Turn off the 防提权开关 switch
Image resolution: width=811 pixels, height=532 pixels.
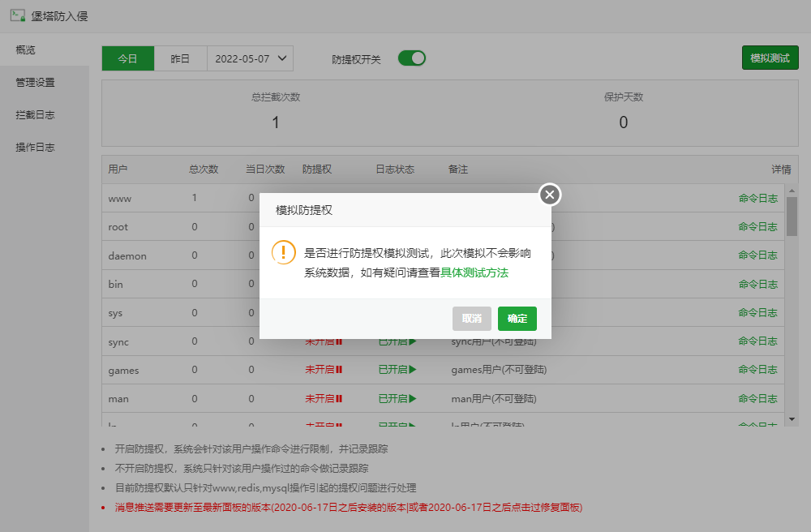pos(411,58)
